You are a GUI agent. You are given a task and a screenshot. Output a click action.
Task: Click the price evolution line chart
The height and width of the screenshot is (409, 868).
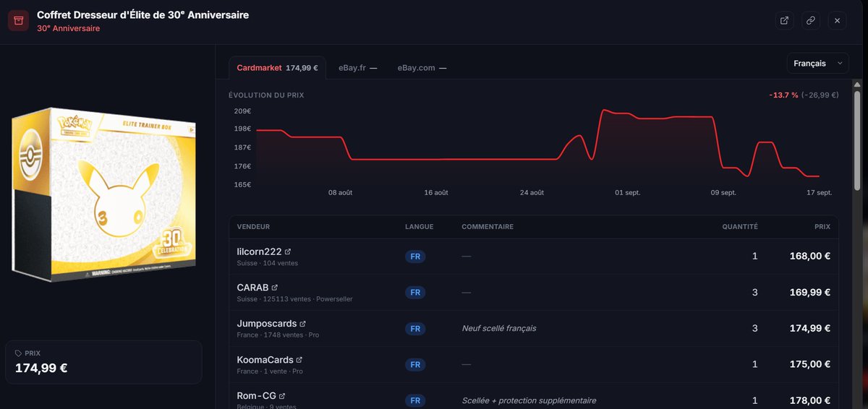(538, 148)
